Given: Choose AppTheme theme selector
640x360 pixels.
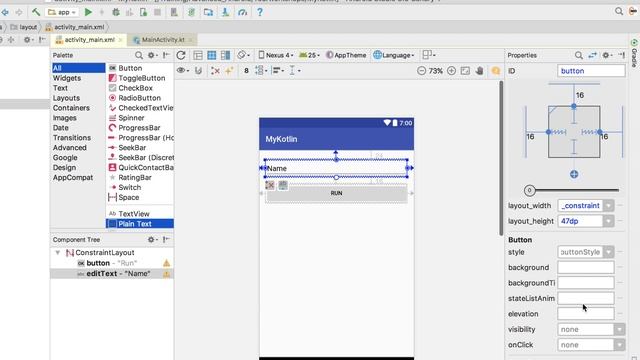Looking at the screenshot, I should (346, 55).
